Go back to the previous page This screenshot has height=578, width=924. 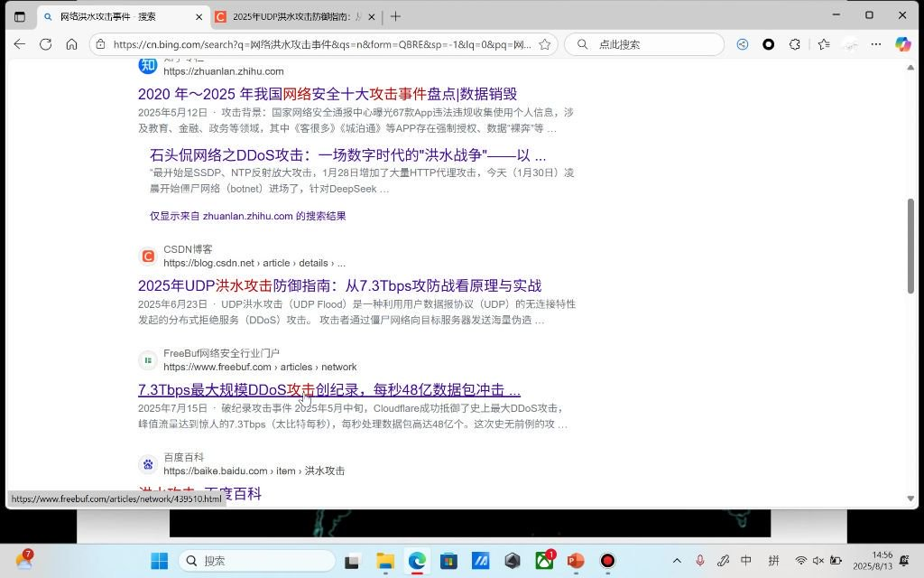pyautogui.click(x=20, y=44)
